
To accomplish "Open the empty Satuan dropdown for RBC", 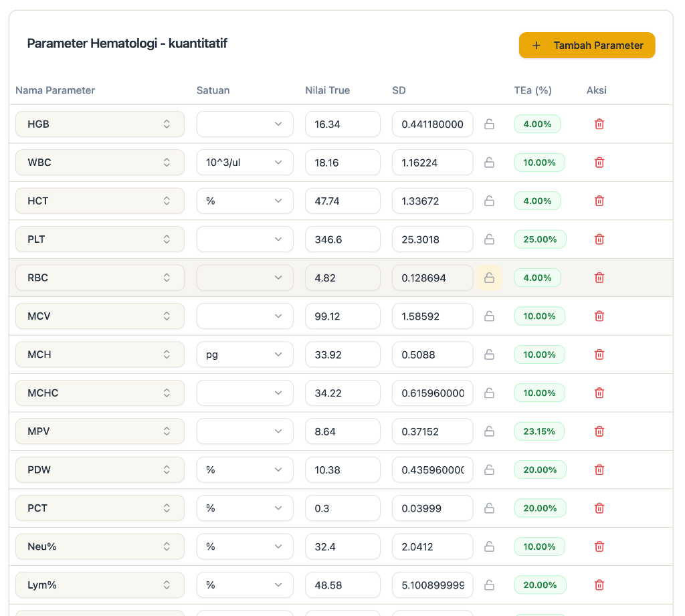I will 245,278.
